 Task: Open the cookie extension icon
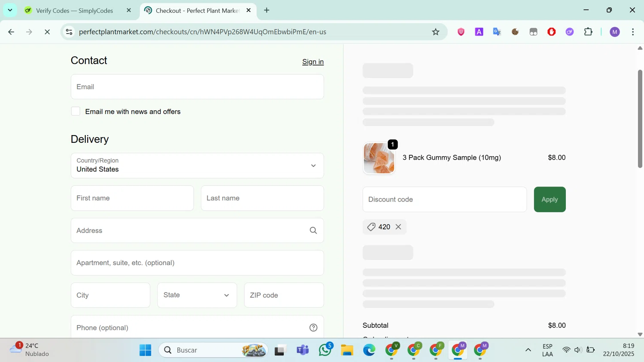coord(515,32)
